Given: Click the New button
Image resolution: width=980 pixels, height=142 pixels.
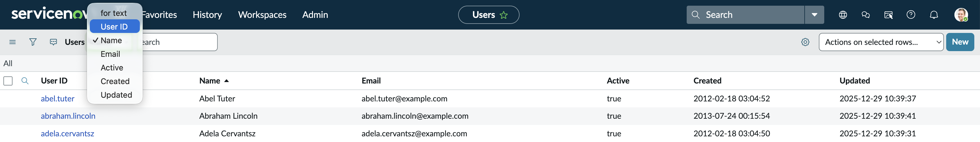Looking at the screenshot, I should pyautogui.click(x=960, y=42).
